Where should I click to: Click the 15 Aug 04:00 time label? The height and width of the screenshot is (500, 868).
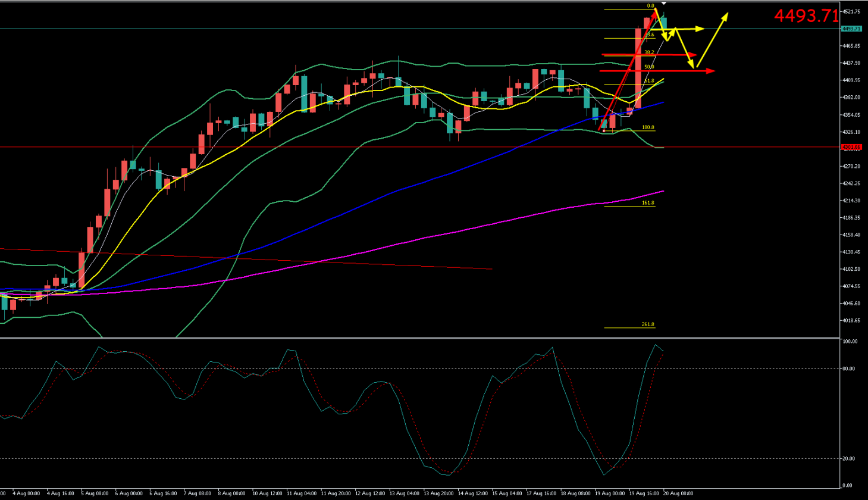(506, 493)
